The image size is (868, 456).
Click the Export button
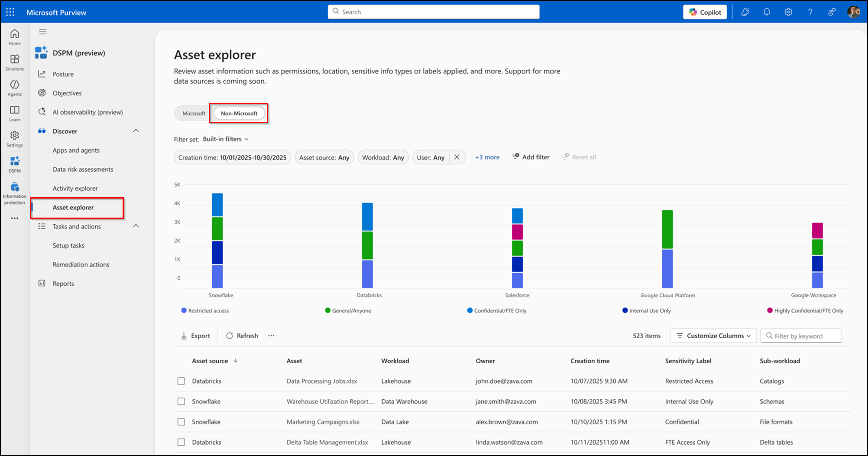point(195,335)
